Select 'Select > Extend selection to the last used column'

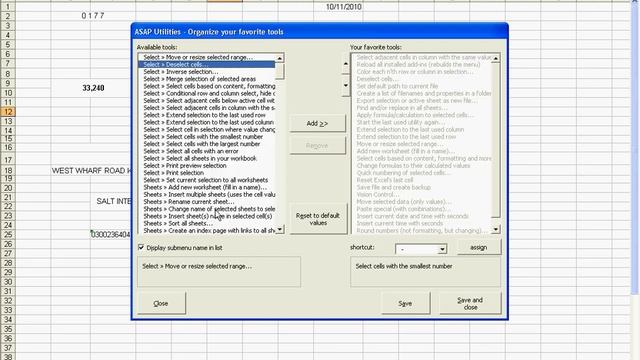tap(207, 122)
